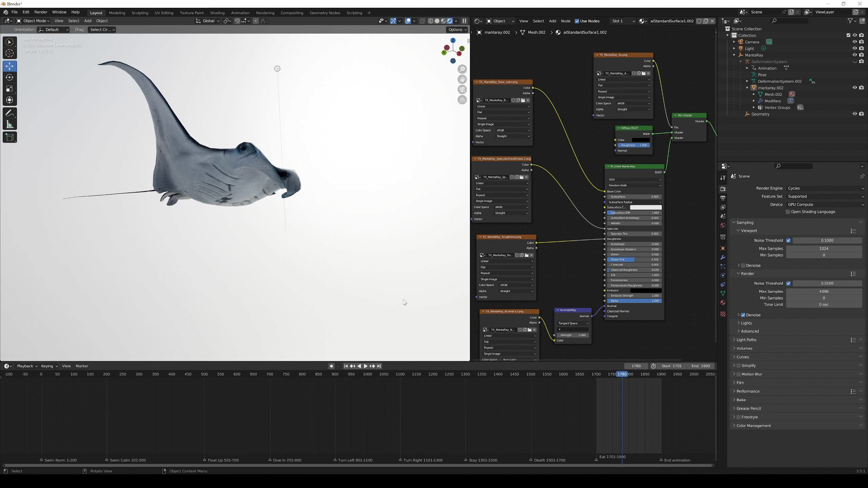The width and height of the screenshot is (868, 488).
Task: Select the Rotate tool in toolbar
Action: coord(9,78)
